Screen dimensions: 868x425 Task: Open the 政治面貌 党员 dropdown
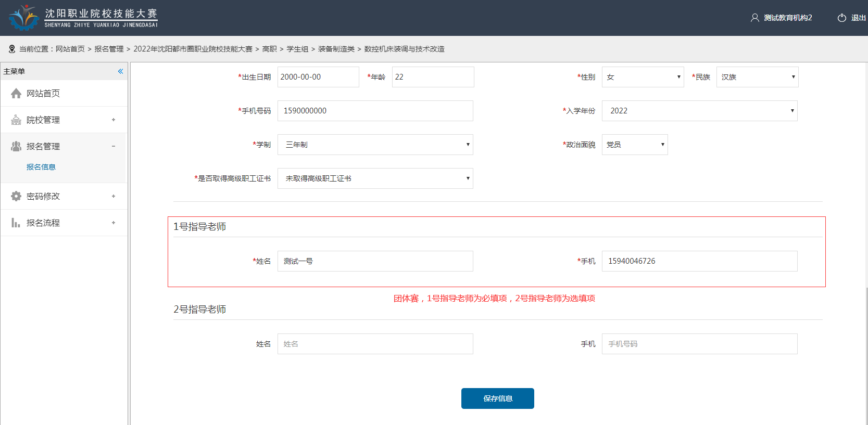pos(635,145)
